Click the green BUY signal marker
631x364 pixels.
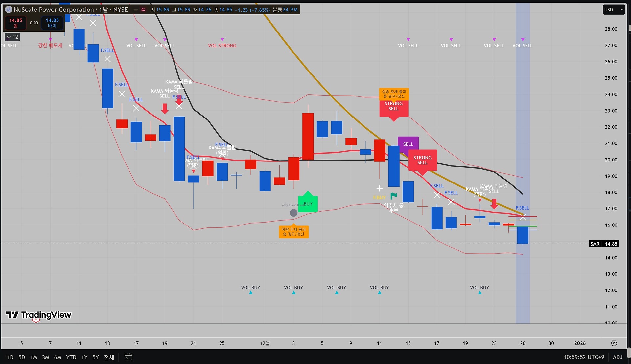(308, 203)
